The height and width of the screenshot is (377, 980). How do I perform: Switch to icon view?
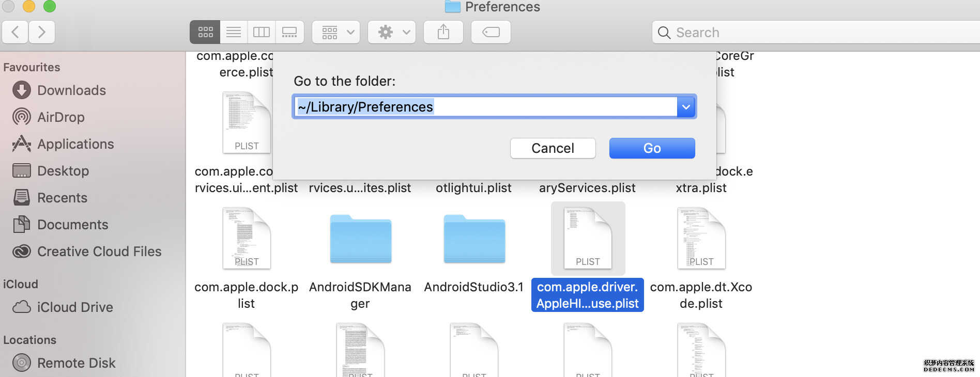[205, 33]
